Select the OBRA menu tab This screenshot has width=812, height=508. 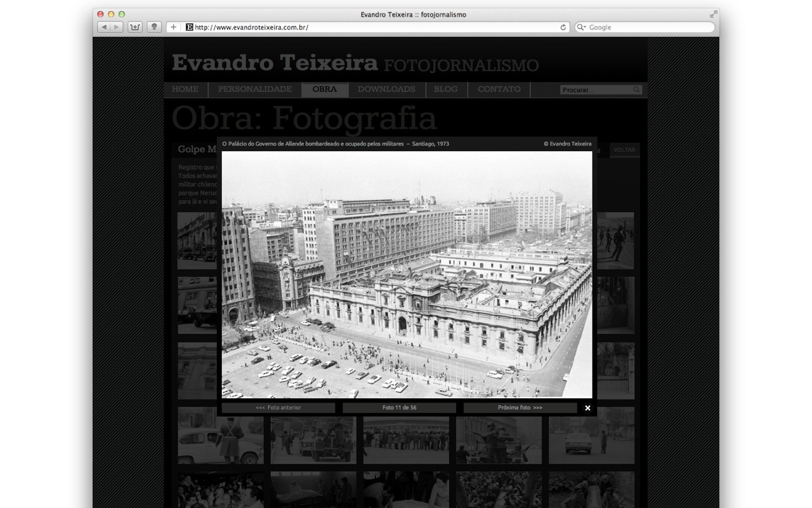coord(325,90)
